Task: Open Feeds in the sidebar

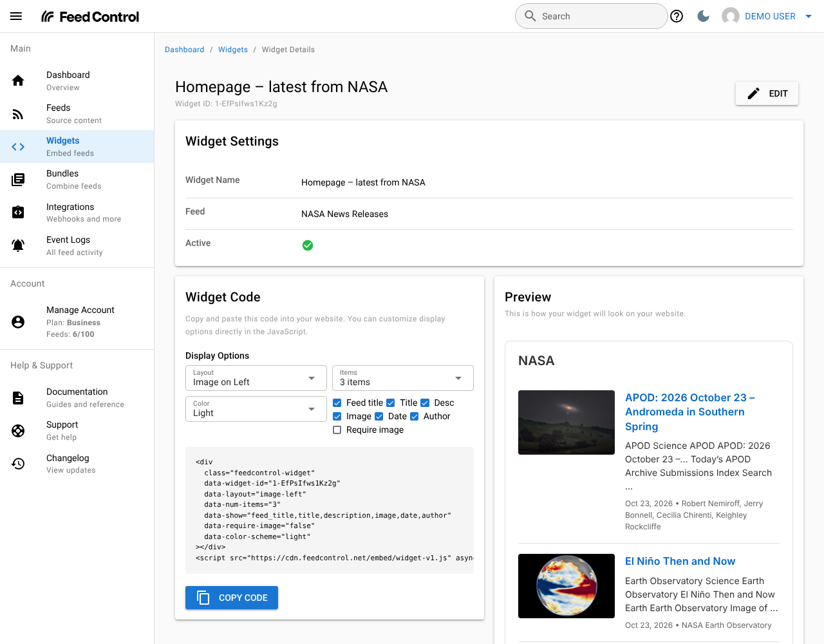Action: pos(77,114)
